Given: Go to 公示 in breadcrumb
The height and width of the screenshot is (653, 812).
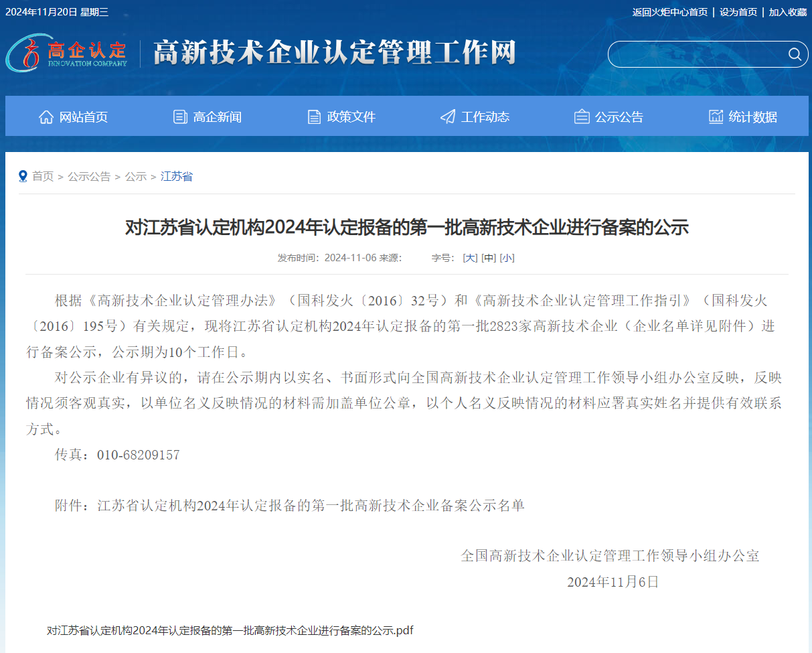Looking at the screenshot, I should (136, 176).
